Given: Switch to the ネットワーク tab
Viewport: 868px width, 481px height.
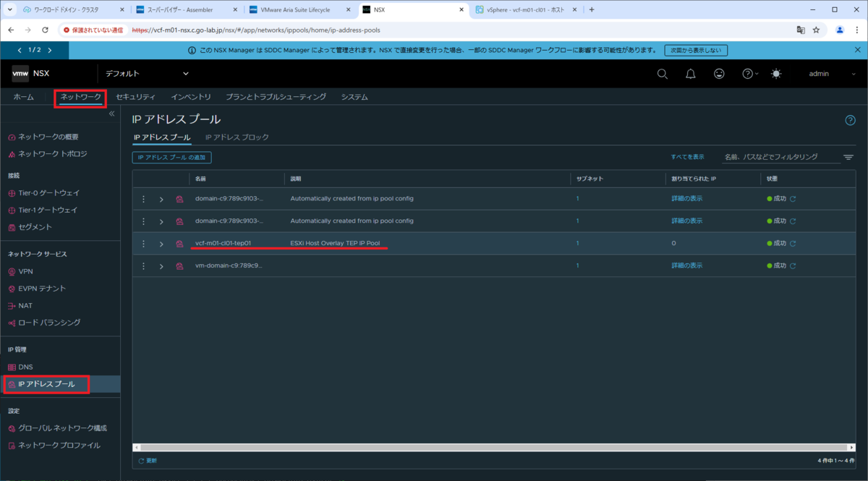Looking at the screenshot, I should tap(81, 97).
